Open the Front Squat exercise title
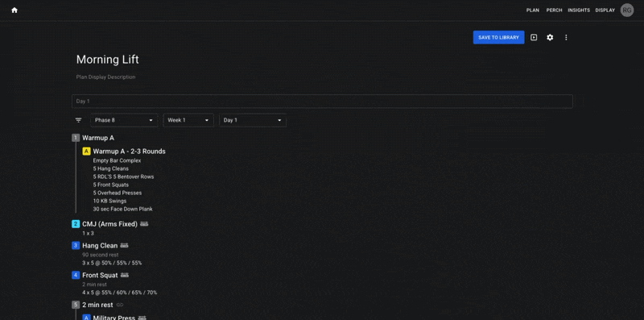The width and height of the screenshot is (644, 320). pos(100,275)
